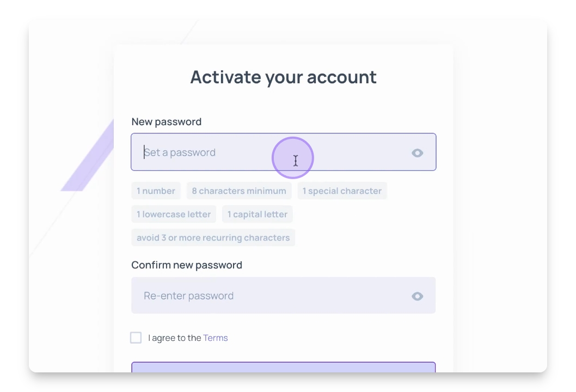Show the New password characters with eye icon
Image resolution: width=576 pixels, height=392 pixels.
[418, 153]
